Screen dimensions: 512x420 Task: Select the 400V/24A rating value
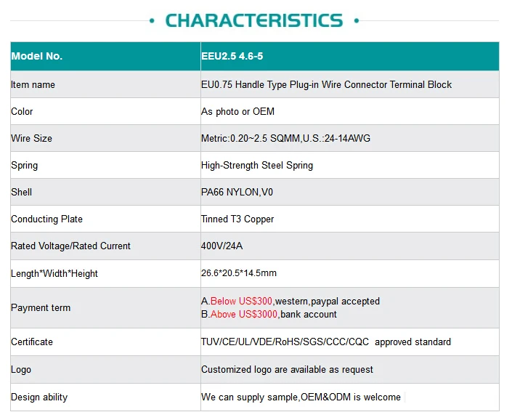coord(222,246)
